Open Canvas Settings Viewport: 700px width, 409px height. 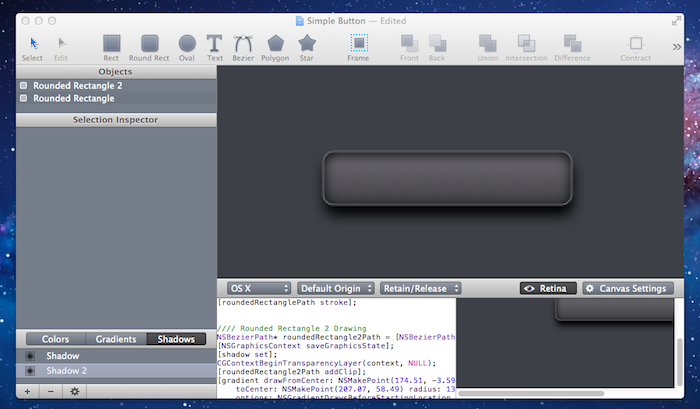(x=628, y=288)
